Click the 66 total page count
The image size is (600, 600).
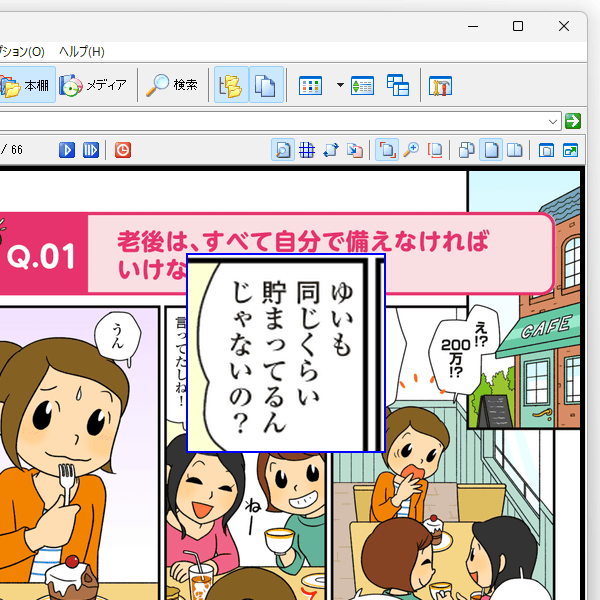coord(17,150)
